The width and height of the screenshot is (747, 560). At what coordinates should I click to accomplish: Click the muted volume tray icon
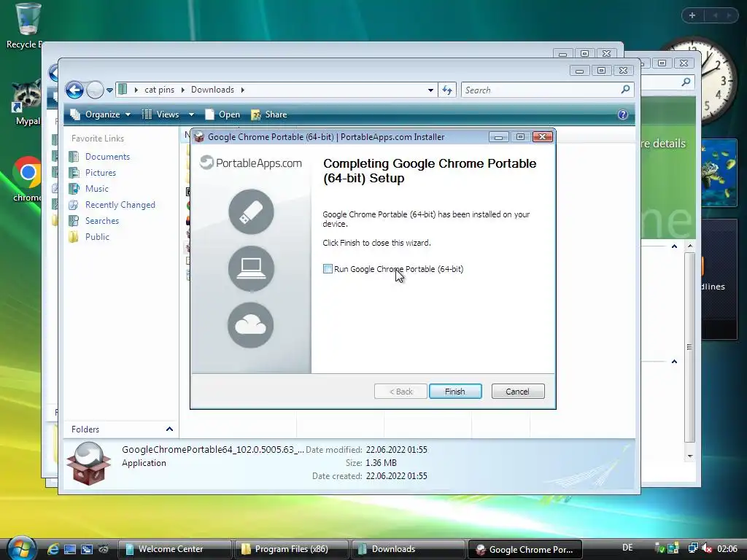(706, 548)
